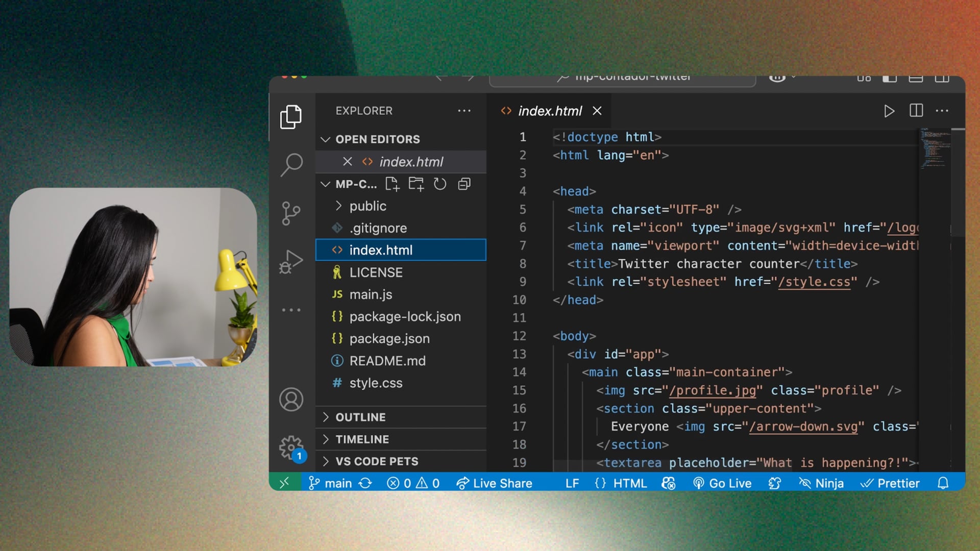Select the index.html editor tab
This screenshot has width=980, height=551.
[x=550, y=111]
